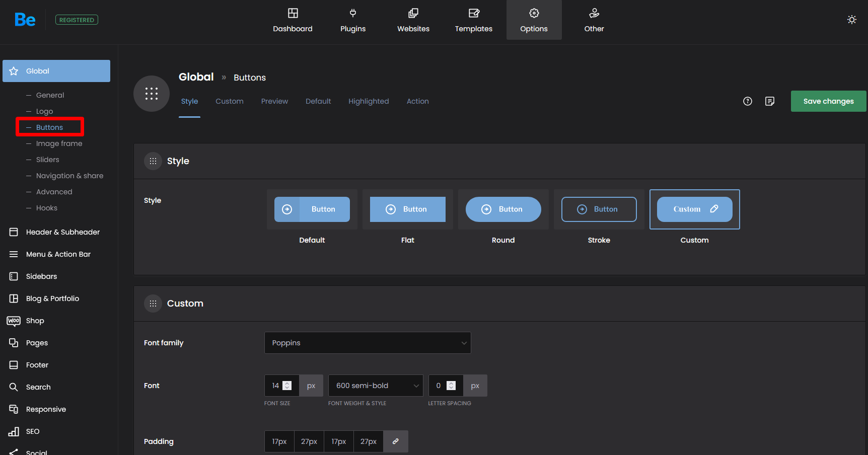Click the Pages icon in sidebar
The image size is (868, 455).
[14, 343]
